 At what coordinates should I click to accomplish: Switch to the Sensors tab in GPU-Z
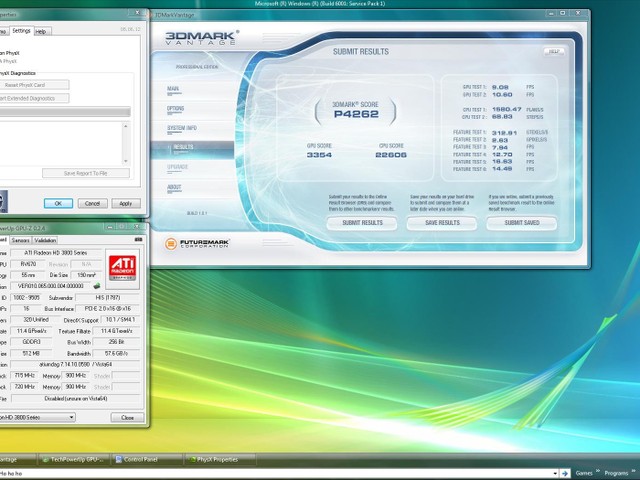(x=20, y=240)
